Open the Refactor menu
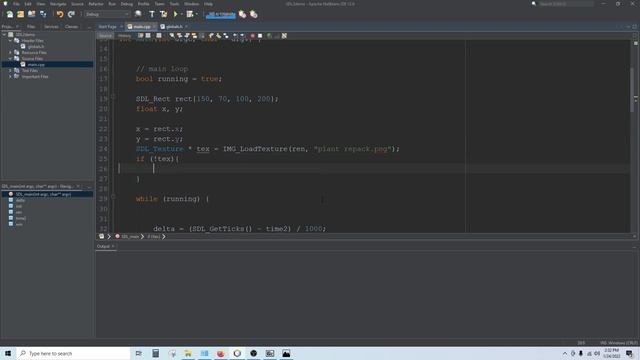 coord(96,4)
